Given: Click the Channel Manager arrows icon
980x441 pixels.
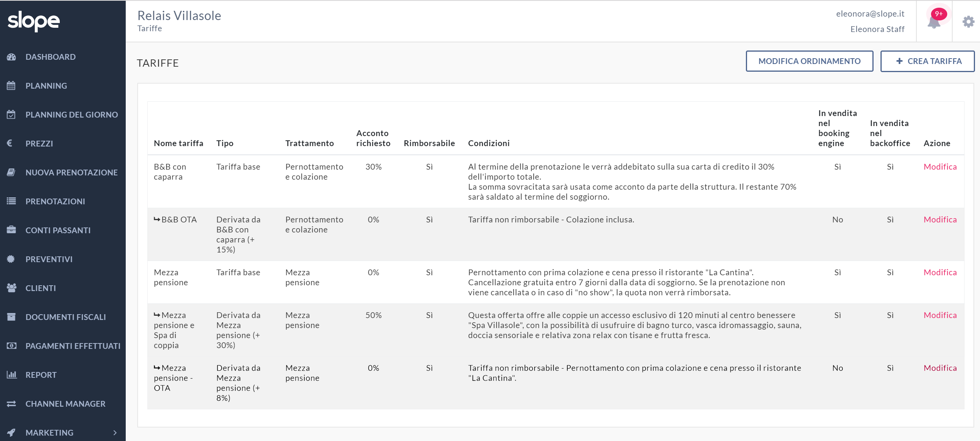Looking at the screenshot, I should [11, 404].
